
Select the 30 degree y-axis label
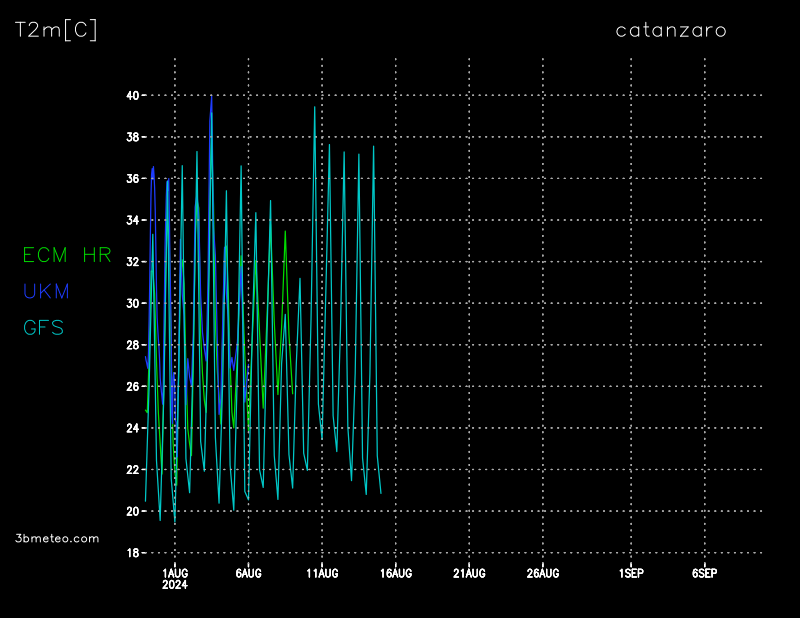[132, 303]
